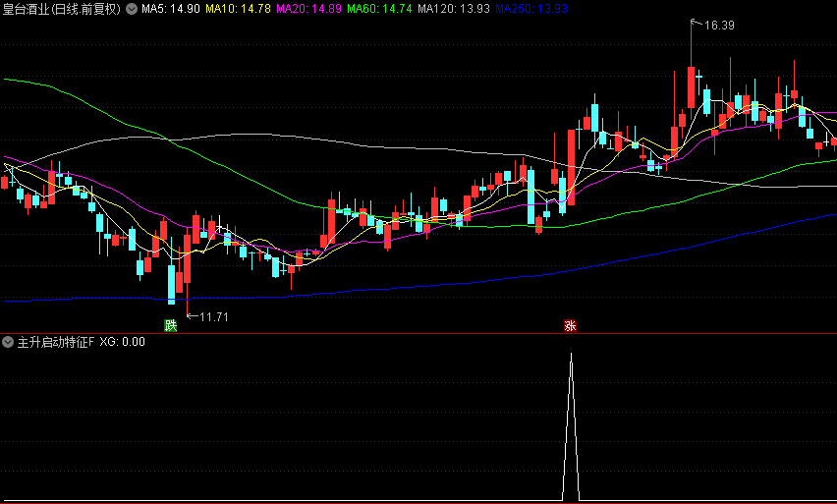Click the 16.39 high price label

tap(719, 26)
